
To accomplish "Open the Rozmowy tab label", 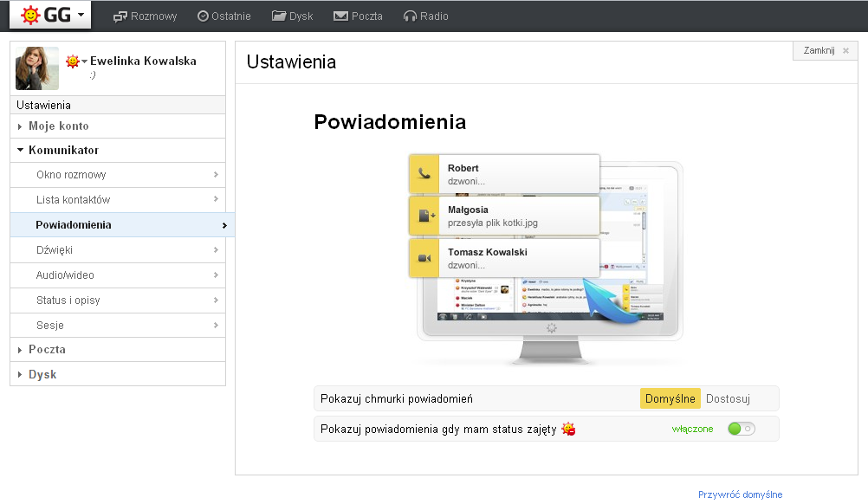I will tap(153, 16).
